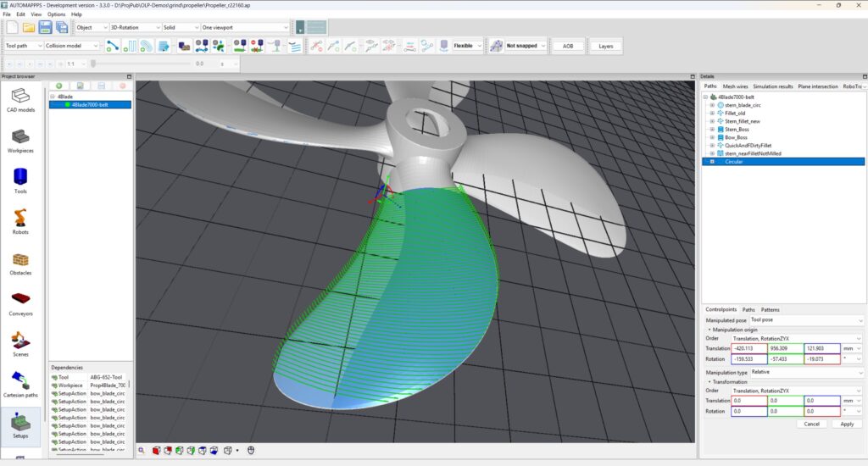The height and width of the screenshot is (466, 868).
Task: Switch to the Plane intersection tab
Action: tap(818, 86)
